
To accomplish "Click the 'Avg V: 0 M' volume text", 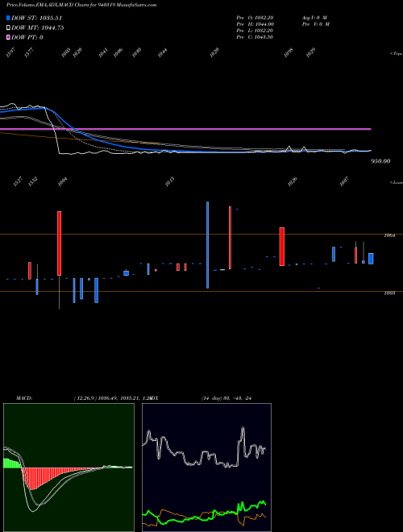I will [x=314, y=18].
